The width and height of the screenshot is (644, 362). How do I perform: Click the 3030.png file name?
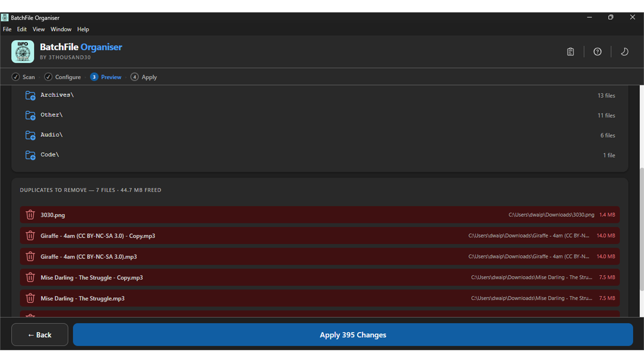point(53,215)
